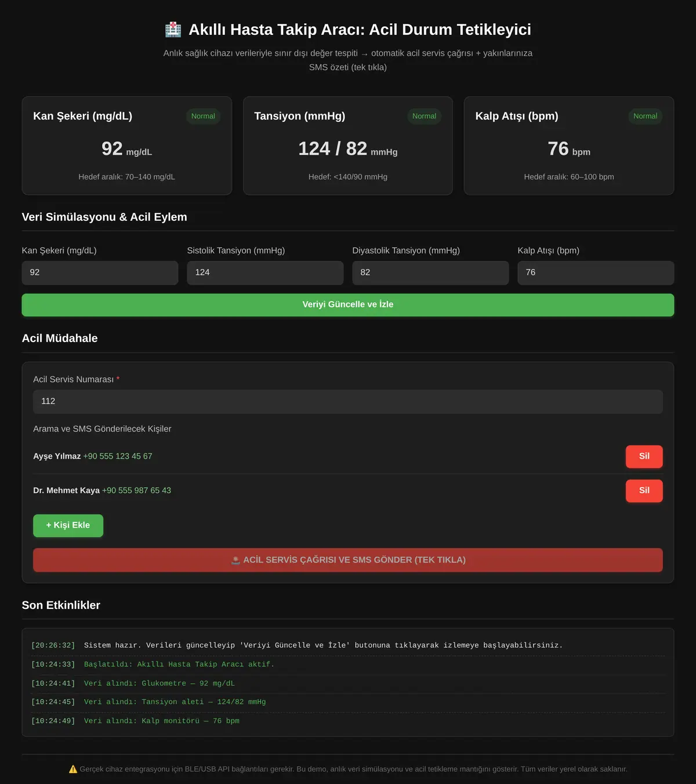
Task: Click the Normal badge on Tansiyon card
Action: tap(424, 116)
